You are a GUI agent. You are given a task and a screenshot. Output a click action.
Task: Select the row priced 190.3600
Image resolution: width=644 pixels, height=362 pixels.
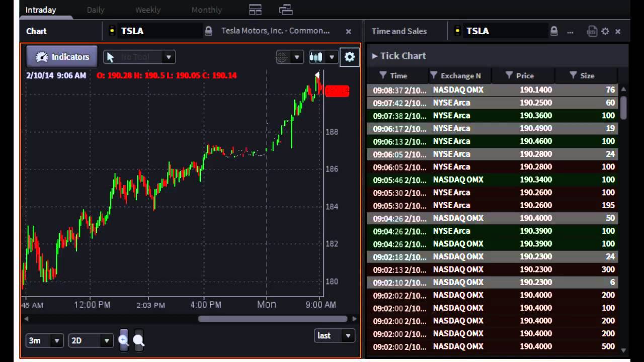click(493, 116)
